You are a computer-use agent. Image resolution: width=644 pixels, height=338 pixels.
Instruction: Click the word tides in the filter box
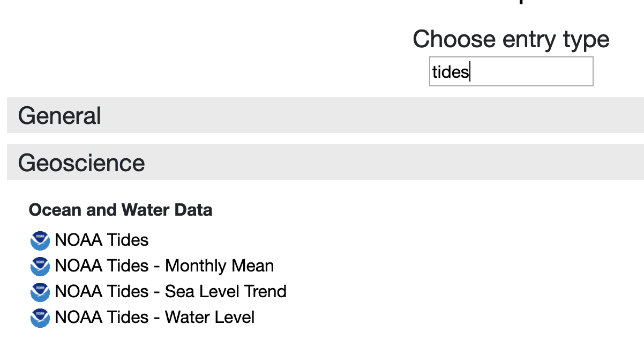coord(451,72)
